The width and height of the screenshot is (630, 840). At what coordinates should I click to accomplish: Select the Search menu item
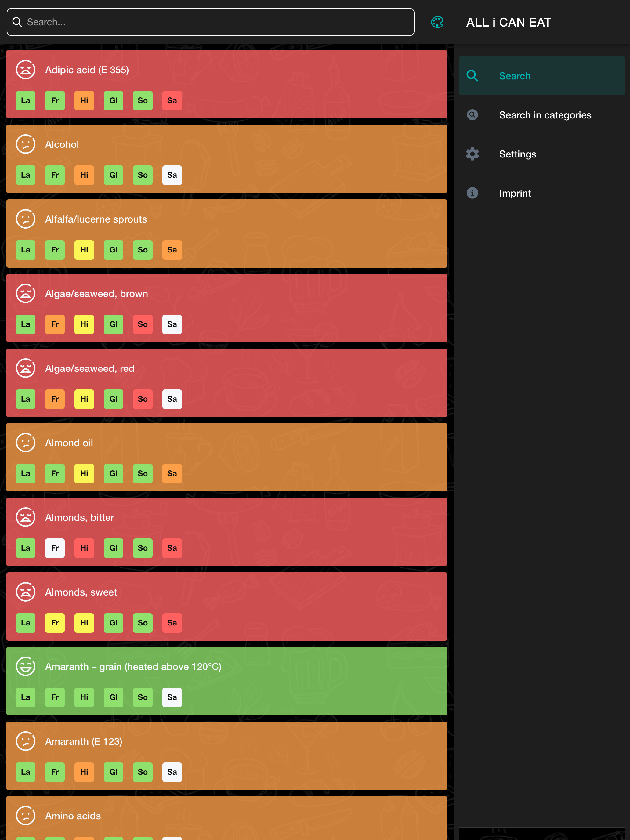(x=542, y=76)
